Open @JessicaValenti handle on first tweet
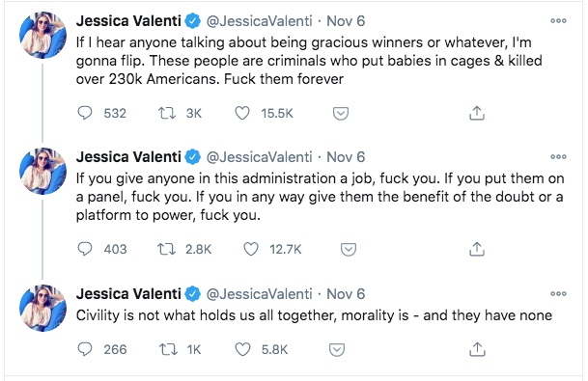Image resolution: width=588 pixels, height=381 pixels. (259, 21)
